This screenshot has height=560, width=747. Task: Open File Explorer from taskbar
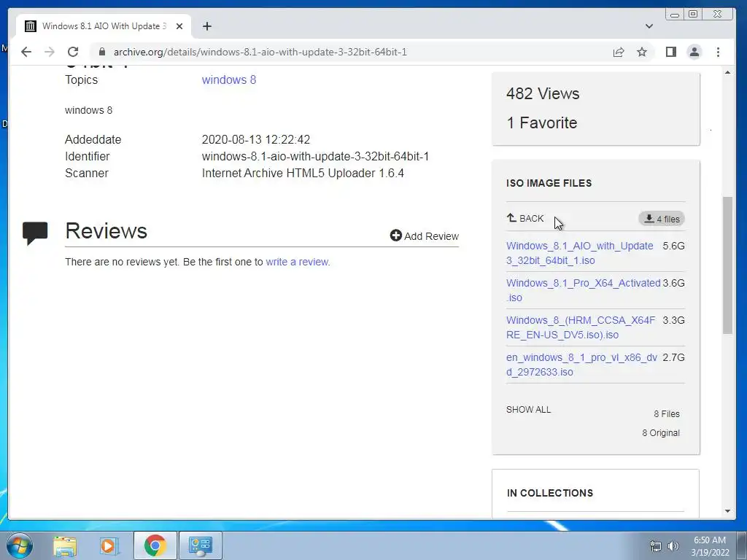click(x=65, y=545)
